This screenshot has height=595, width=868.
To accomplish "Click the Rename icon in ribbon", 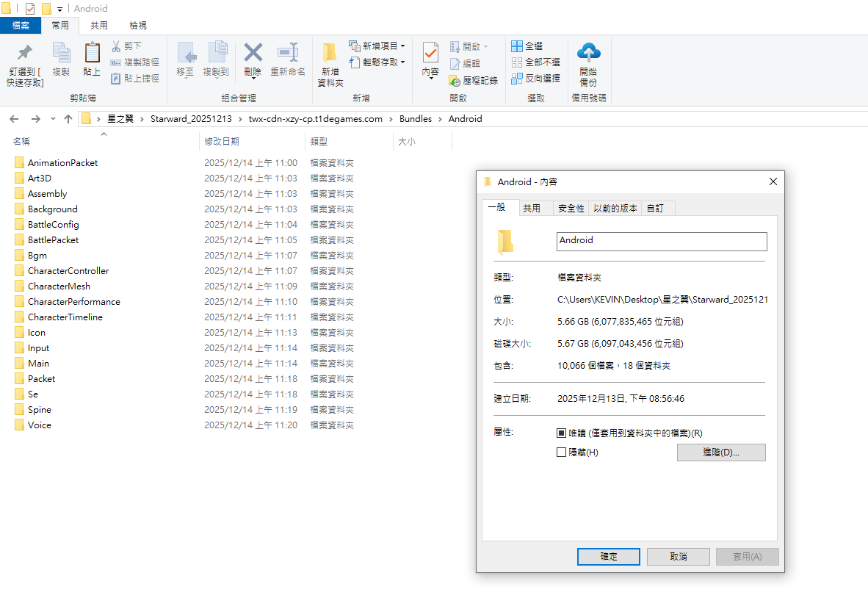I will 287,54.
